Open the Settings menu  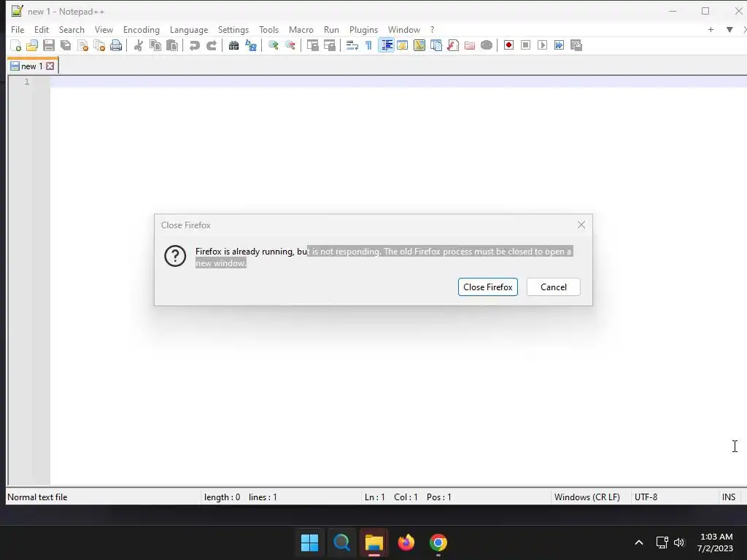[233, 29]
